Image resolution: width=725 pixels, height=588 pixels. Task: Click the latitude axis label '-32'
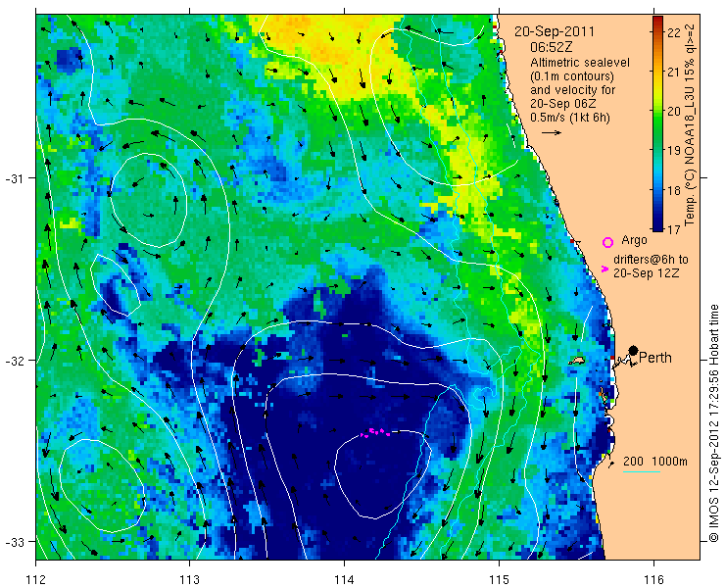pyautogui.click(x=14, y=360)
